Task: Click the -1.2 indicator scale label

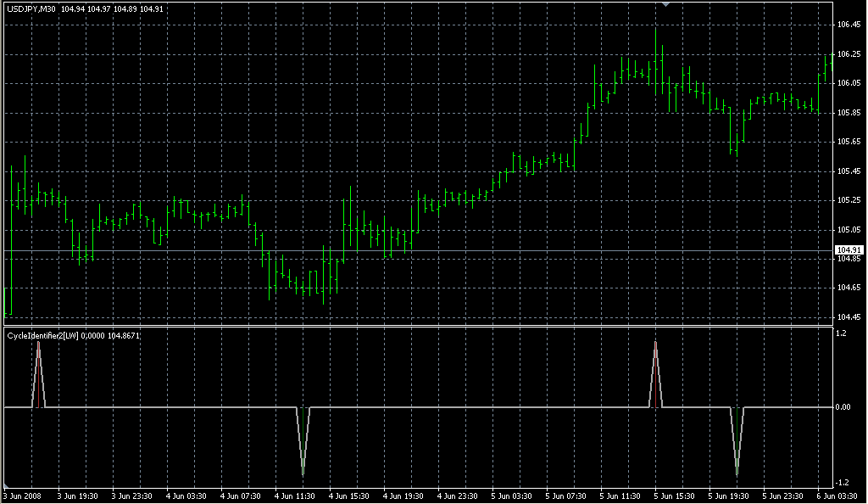Action: [x=841, y=483]
